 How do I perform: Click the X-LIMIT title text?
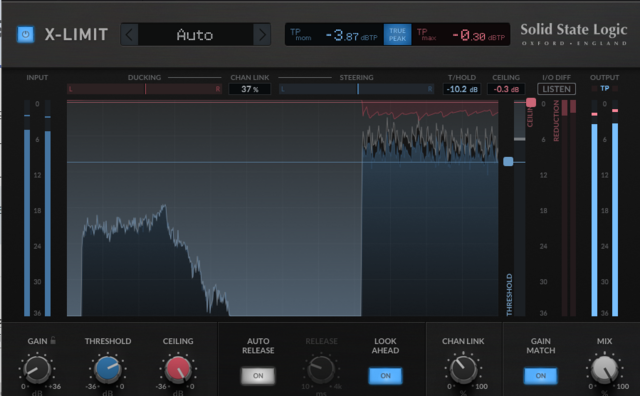point(76,35)
